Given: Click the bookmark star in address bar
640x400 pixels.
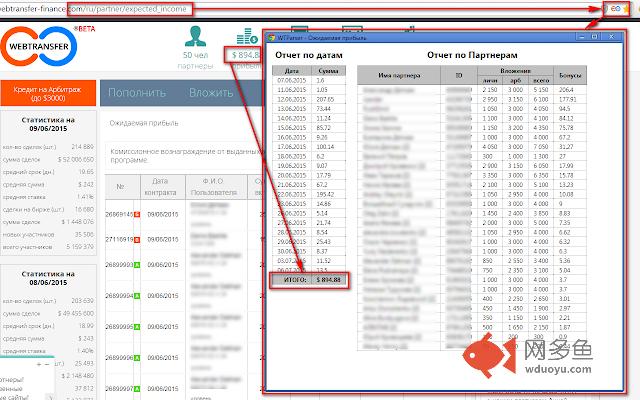Looking at the screenshot, I should pos(626,9).
